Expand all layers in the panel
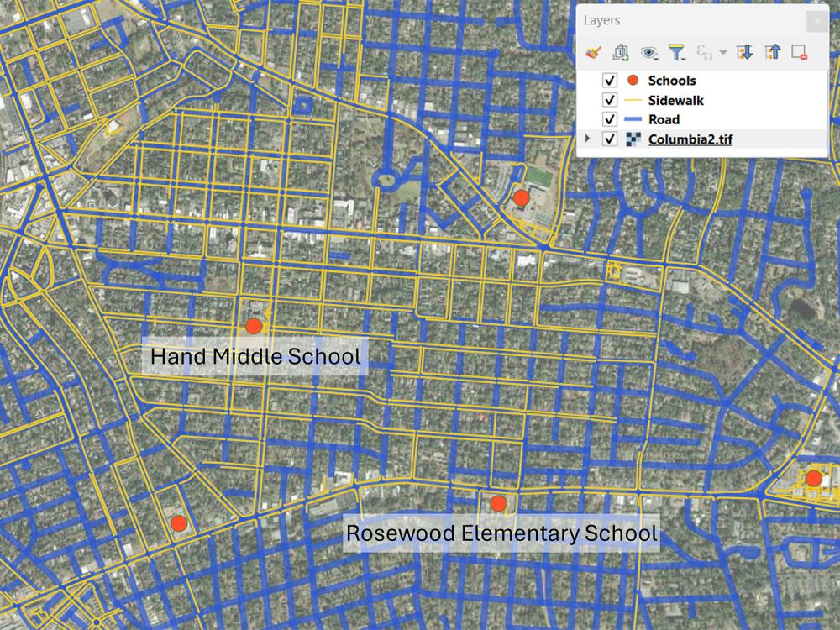This screenshot has height=630, width=840. [746, 50]
